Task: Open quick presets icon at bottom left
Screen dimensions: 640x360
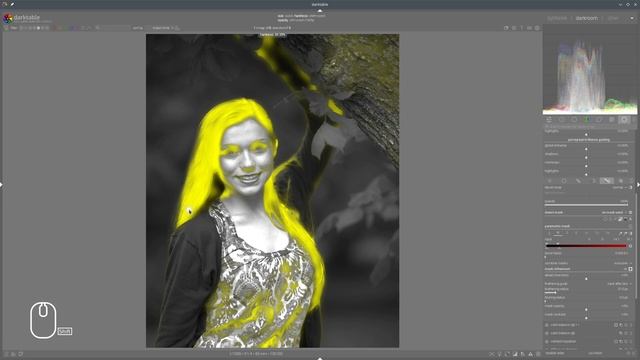Action: click(6, 354)
